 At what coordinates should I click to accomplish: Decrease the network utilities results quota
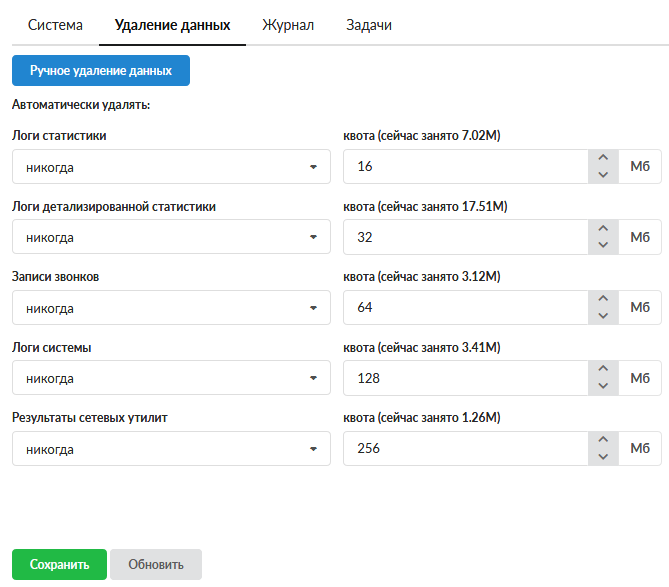(x=602, y=457)
